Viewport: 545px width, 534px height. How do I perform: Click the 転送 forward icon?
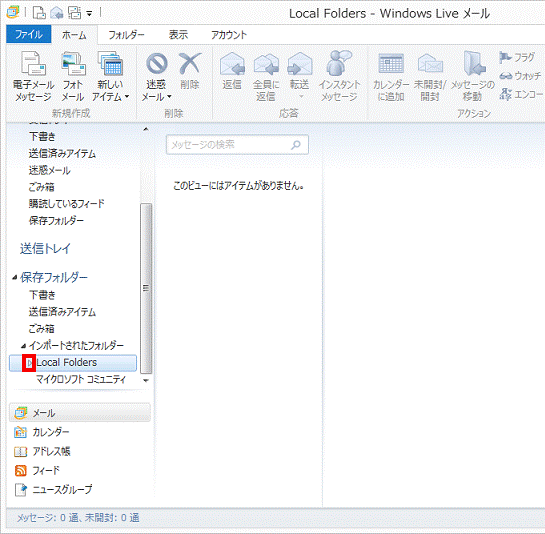[x=299, y=64]
